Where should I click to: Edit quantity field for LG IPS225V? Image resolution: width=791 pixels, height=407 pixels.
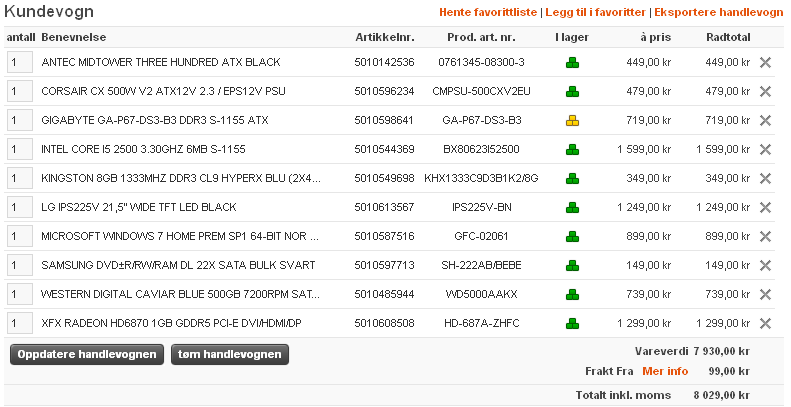(x=20, y=207)
